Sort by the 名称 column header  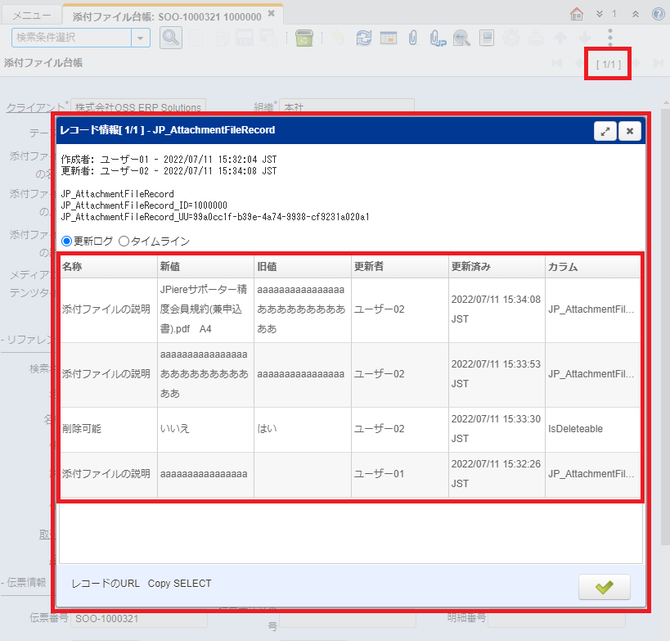point(109,267)
